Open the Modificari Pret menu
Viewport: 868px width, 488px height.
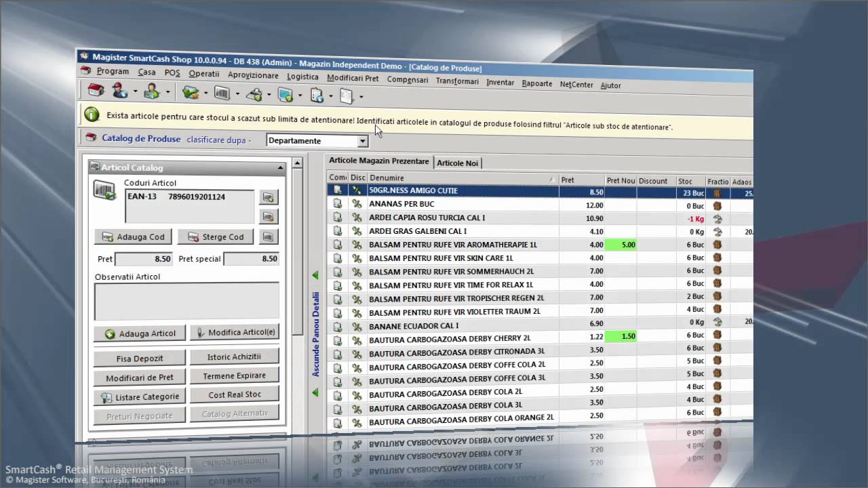353,78
